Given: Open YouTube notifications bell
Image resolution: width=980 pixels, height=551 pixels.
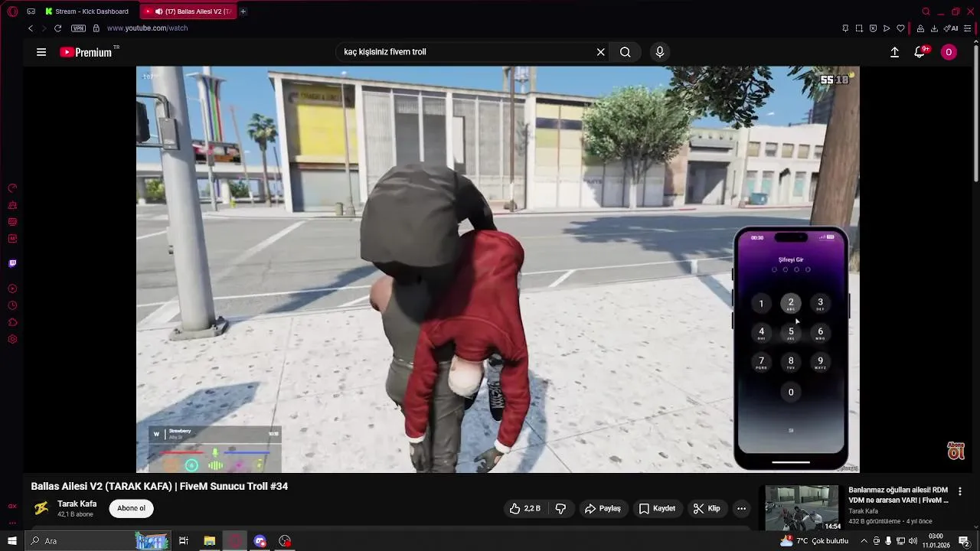Looking at the screenshot, I should coord(920,52).
